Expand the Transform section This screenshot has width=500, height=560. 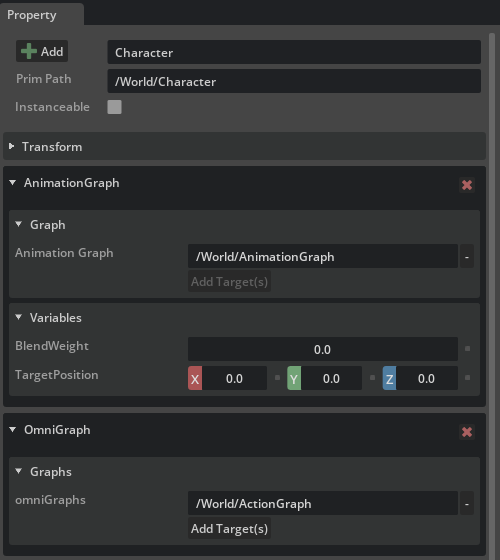pos(11,146)
